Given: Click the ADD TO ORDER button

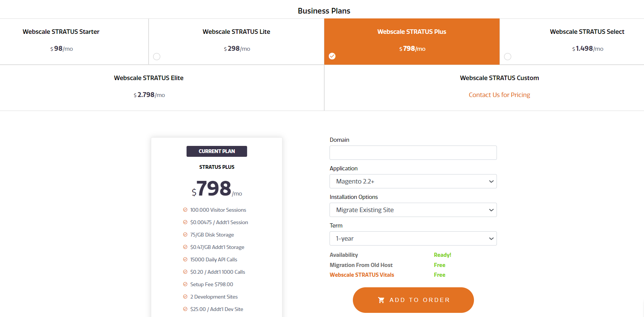Looking at the screenshot, I should tap(413, 300).
